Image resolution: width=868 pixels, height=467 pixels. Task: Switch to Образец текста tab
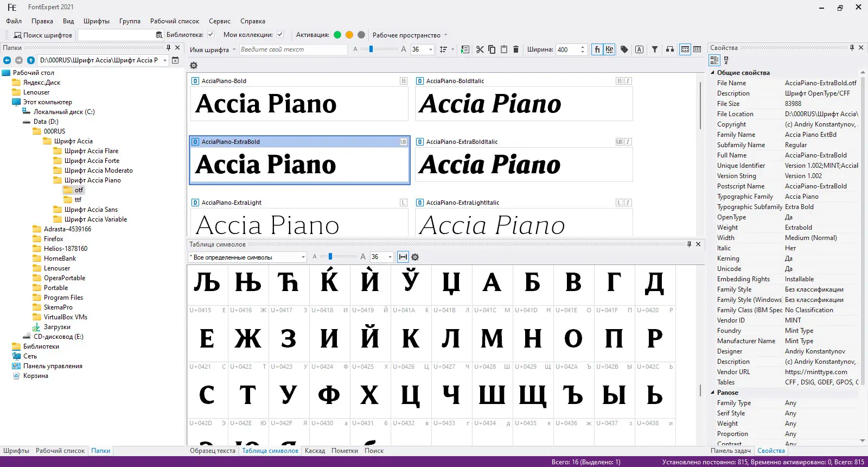pos(213,451)
